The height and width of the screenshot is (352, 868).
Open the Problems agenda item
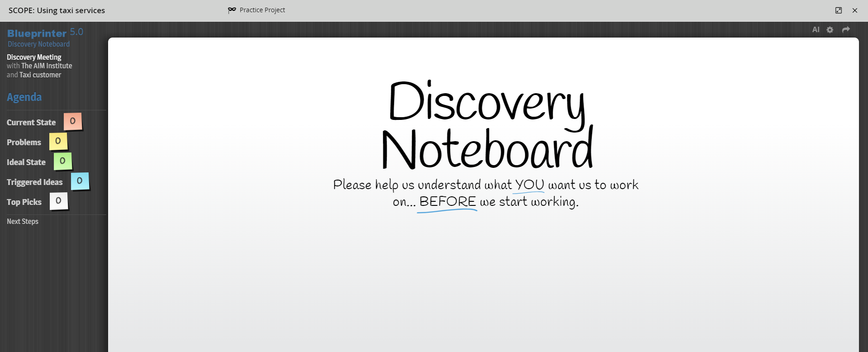click(x=24, y=143)
